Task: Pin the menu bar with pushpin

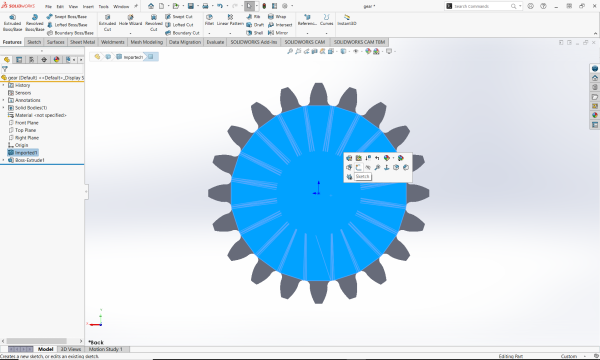Action: (x=135, y=6)
